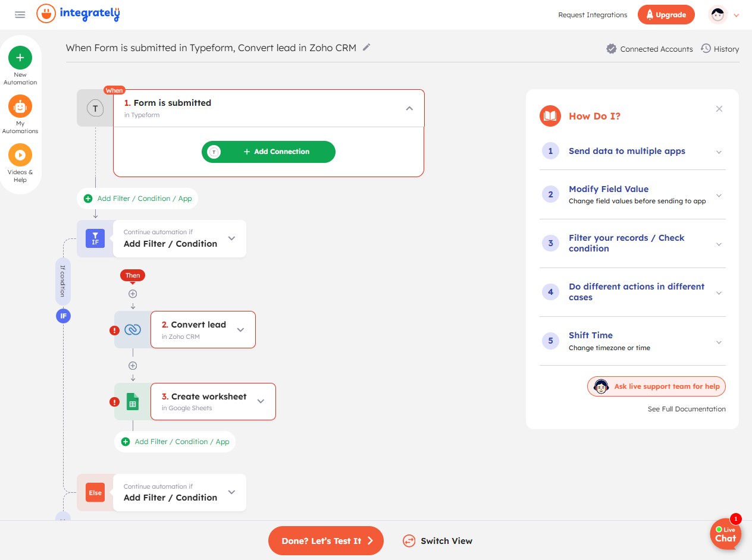Image resolution: width=752 pixels, height=560 pixels.
Task: Click the IF filter funnel icon
Action: click(x=95, y=238)
